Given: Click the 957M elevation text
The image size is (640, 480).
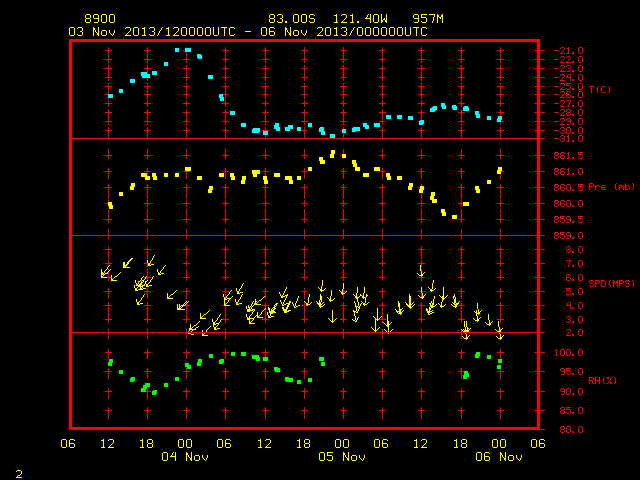Looking at the screenshot, I should point(428,19).
